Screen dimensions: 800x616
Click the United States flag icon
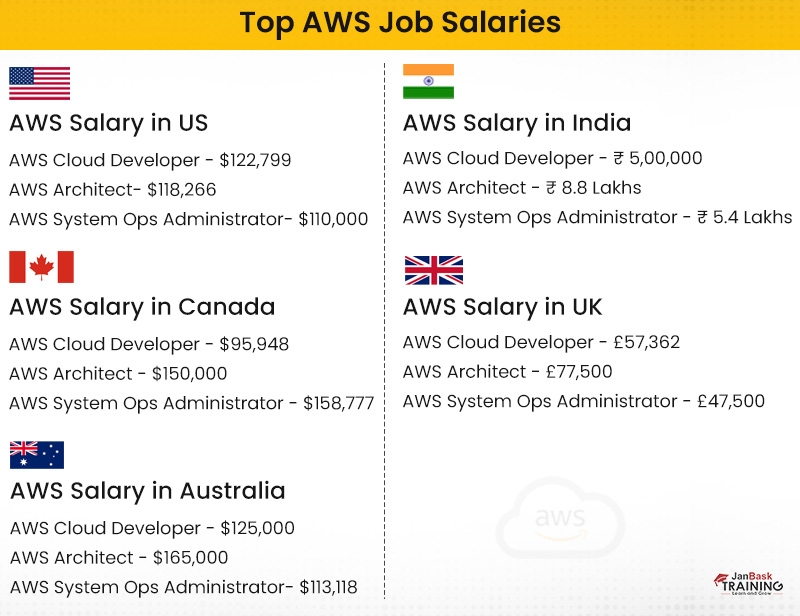39,83
